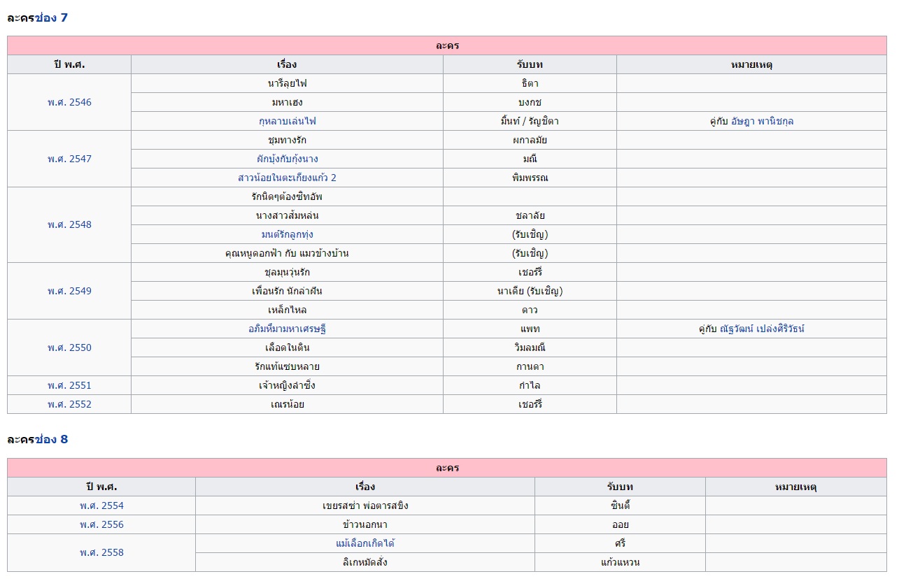899x588 pixels.
Task: Open the อภิมหึมามหาเศรษฐี link
Action: [x=287, y=329]
